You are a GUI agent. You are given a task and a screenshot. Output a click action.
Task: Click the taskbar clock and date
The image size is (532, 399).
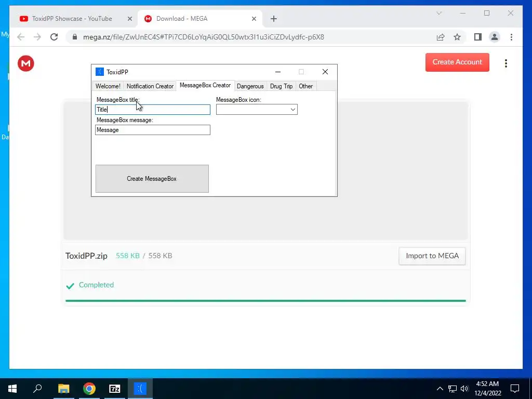pos(487,389)
